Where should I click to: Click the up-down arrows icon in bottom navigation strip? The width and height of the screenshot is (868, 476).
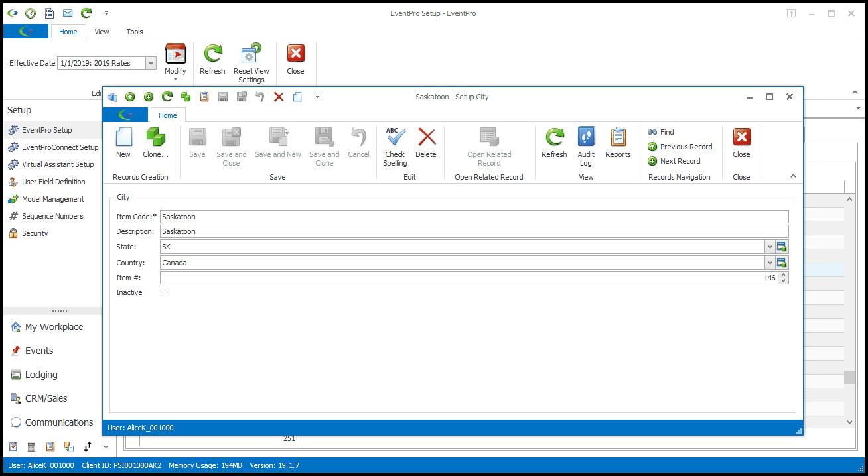pos(87,447)
